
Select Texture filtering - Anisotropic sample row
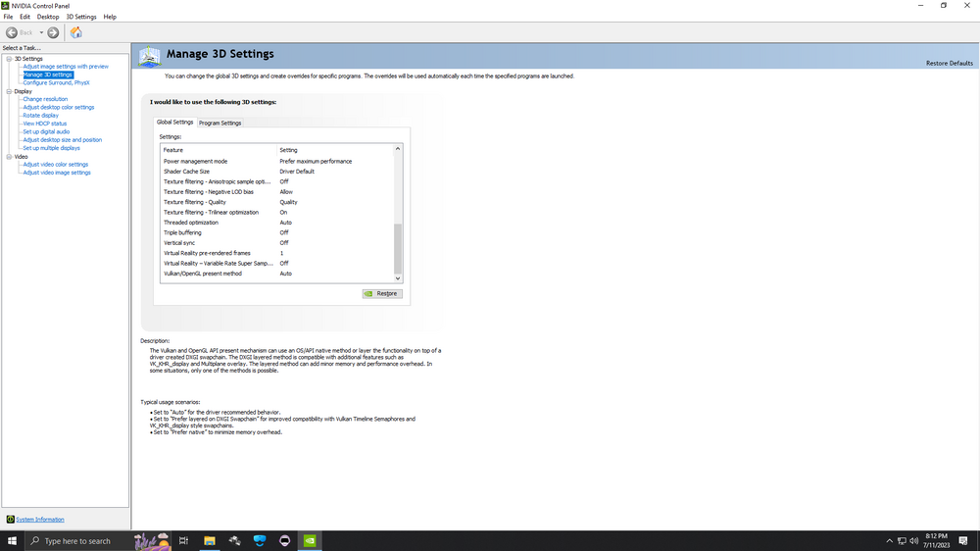coord(277,181)
